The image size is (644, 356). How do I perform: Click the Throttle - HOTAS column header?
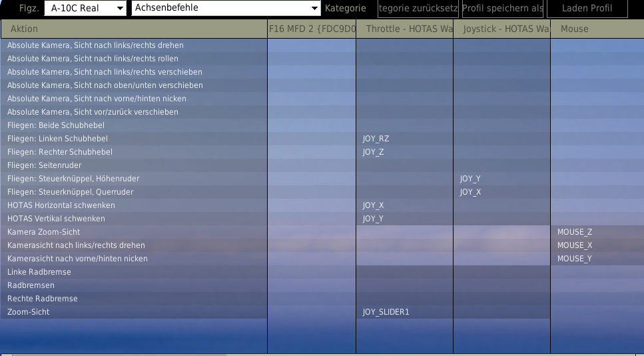pos(404,29)
